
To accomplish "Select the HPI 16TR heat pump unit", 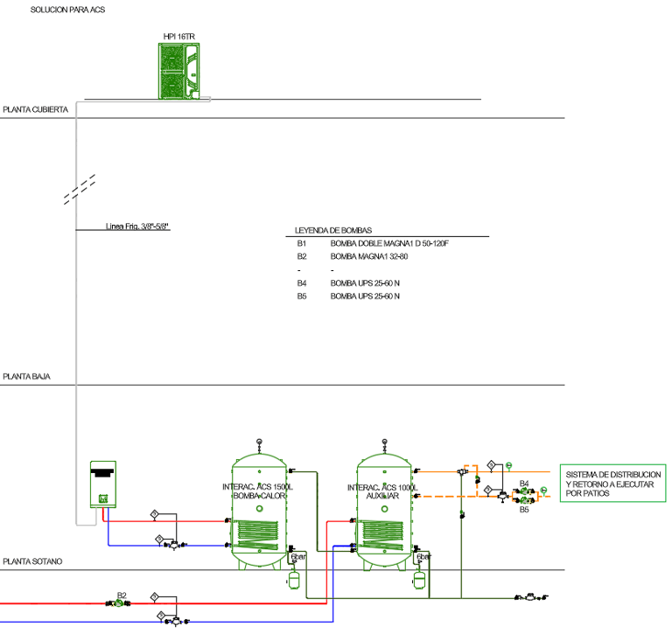I will click(178, 71).
